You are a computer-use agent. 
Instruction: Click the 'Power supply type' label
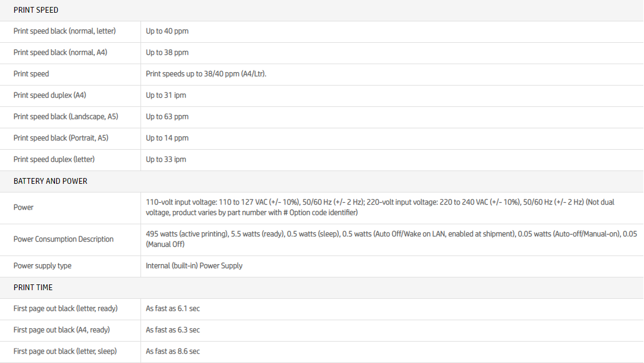tap(43, 266)
